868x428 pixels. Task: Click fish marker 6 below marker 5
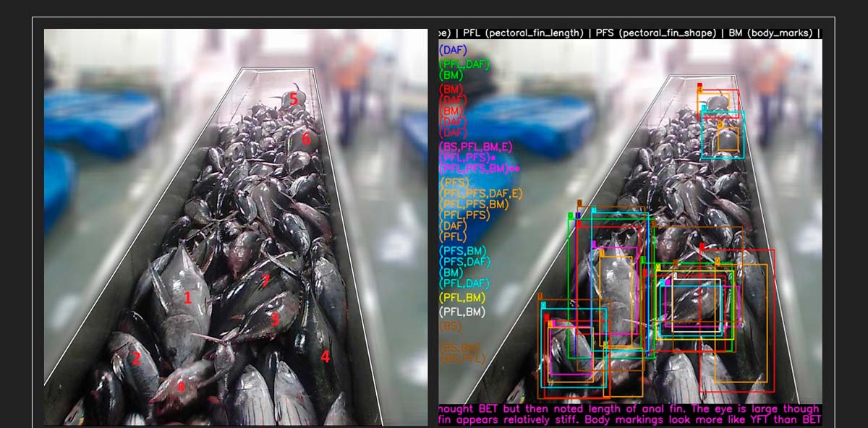click(x=305, y=137)
